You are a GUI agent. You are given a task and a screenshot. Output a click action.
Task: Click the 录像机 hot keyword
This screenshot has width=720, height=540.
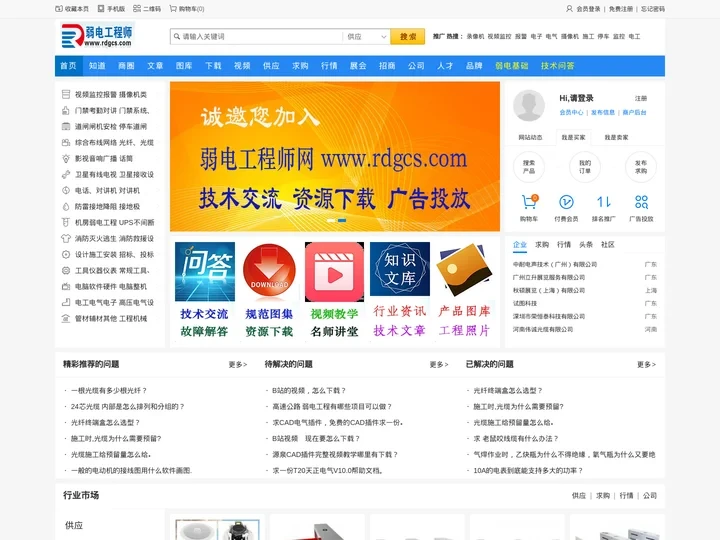[x=475, y=36]
